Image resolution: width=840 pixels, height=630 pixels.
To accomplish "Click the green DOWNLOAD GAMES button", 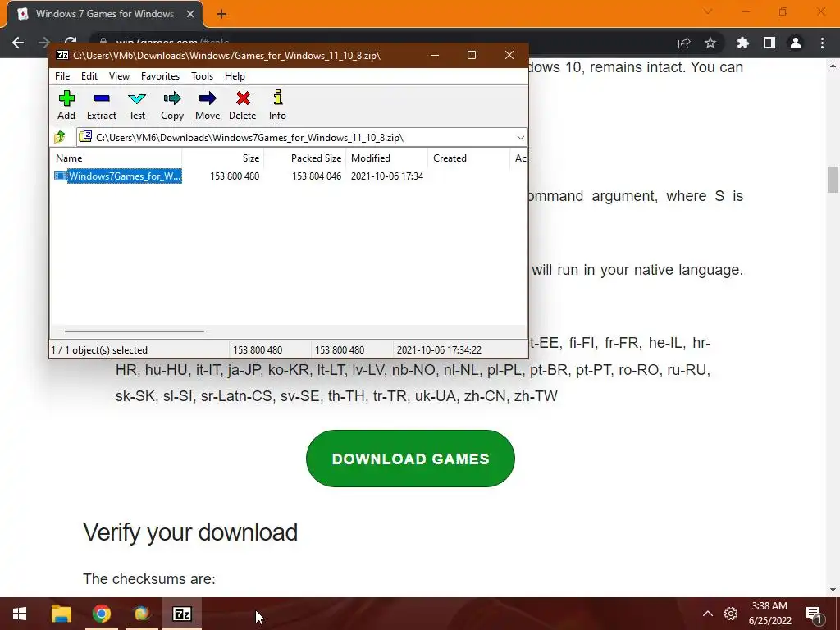I will [x=410, y=459].
